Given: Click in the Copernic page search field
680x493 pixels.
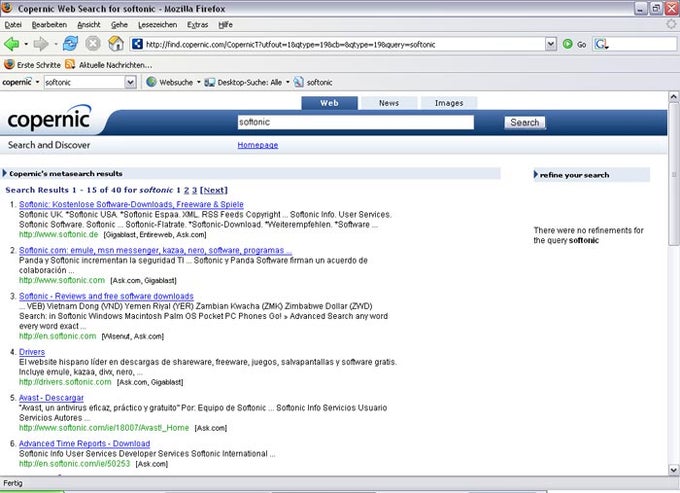Looking at the screenshot, I should coord(356,122).
